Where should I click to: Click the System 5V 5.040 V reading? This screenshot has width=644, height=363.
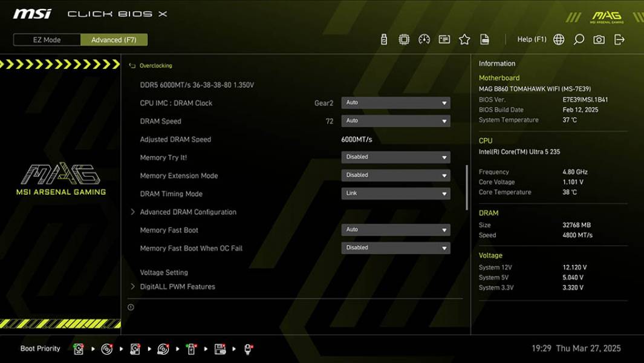point(573,278)
